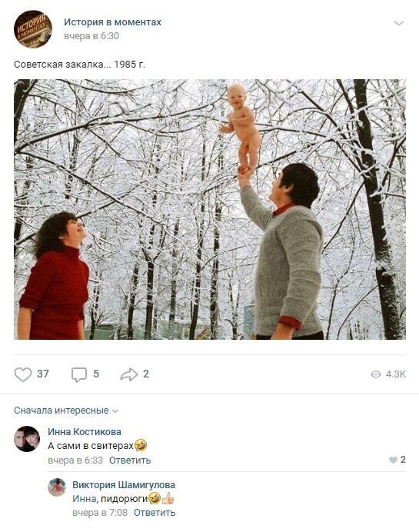Image resolution: width=419 pixels, height=532 pixels.
Task: Share the post using the arrow icon
Action: tap(129, 374)
